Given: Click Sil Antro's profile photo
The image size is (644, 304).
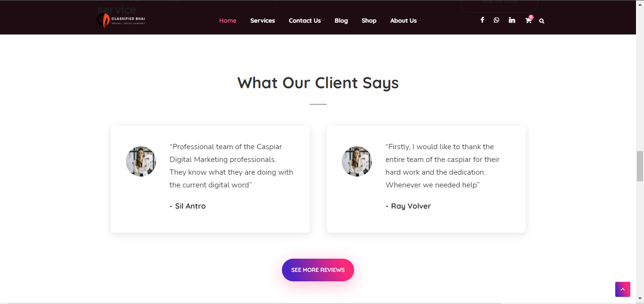Looking at the screenshot, I should click(140, 161).
